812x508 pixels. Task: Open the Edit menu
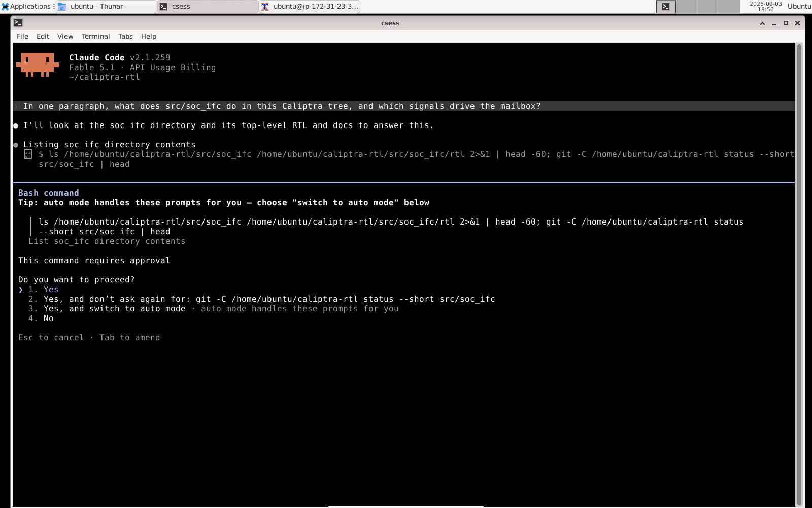[43, 36]
